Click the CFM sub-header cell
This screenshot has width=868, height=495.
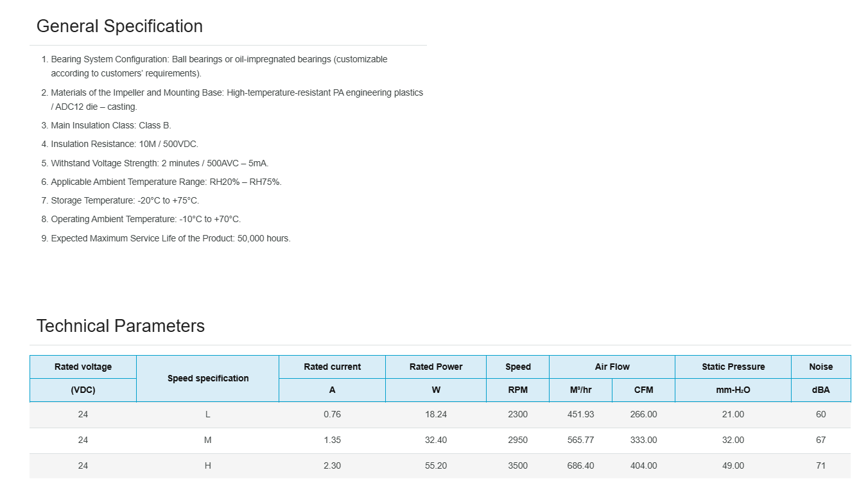click(x=643, y=390)
